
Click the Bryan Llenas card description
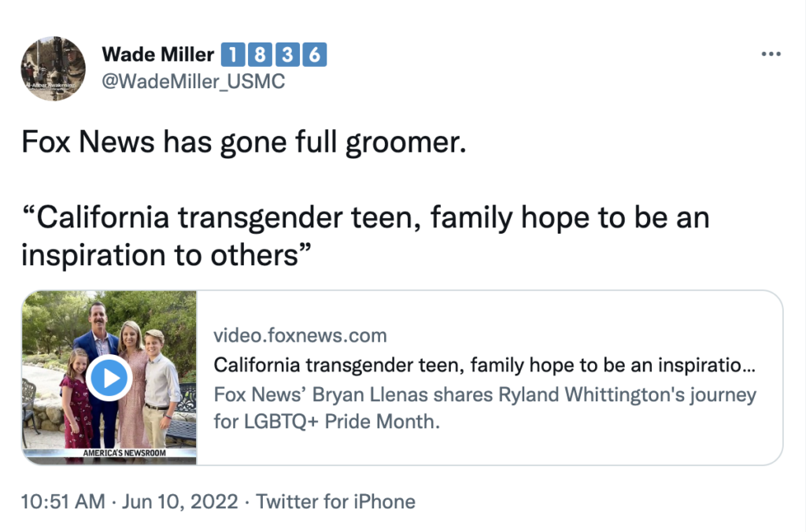point(484,394)
